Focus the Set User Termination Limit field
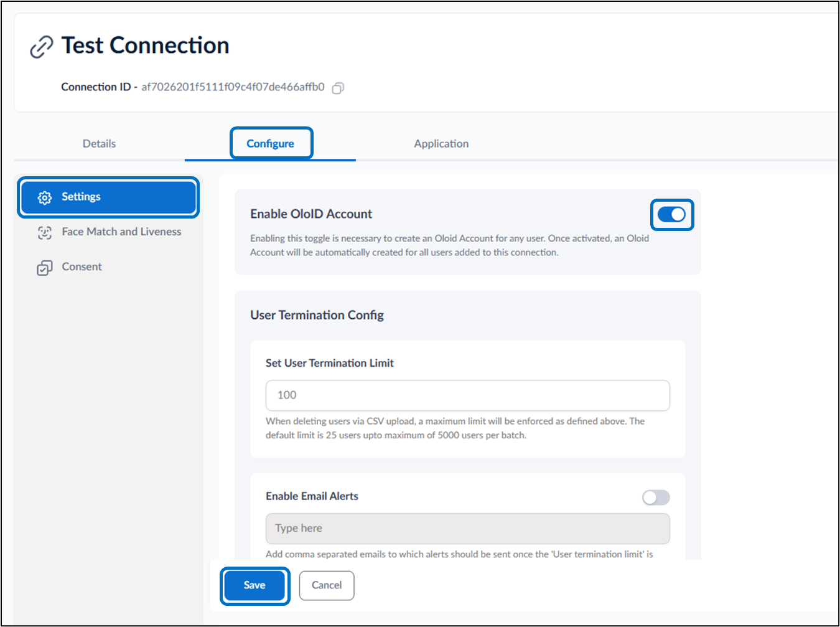The height and width of the screenshot is (627, 840). pos(467,395)
